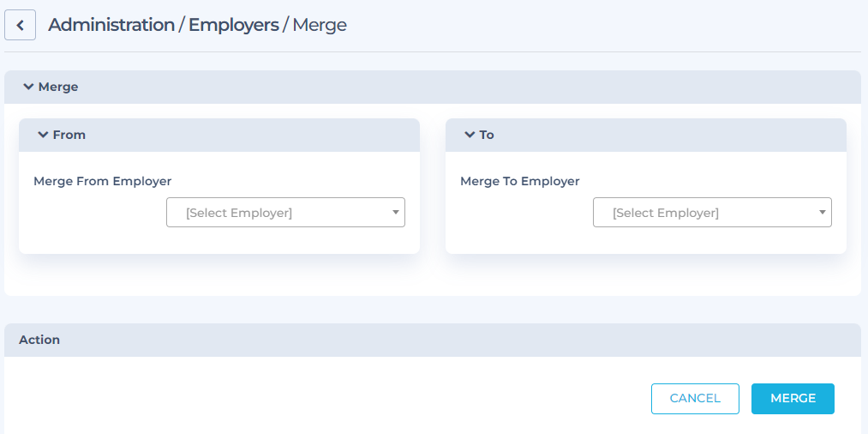Click the Merge breadcrumb text in the page title
The image size is (868, 434).
[x=320, y=26]
